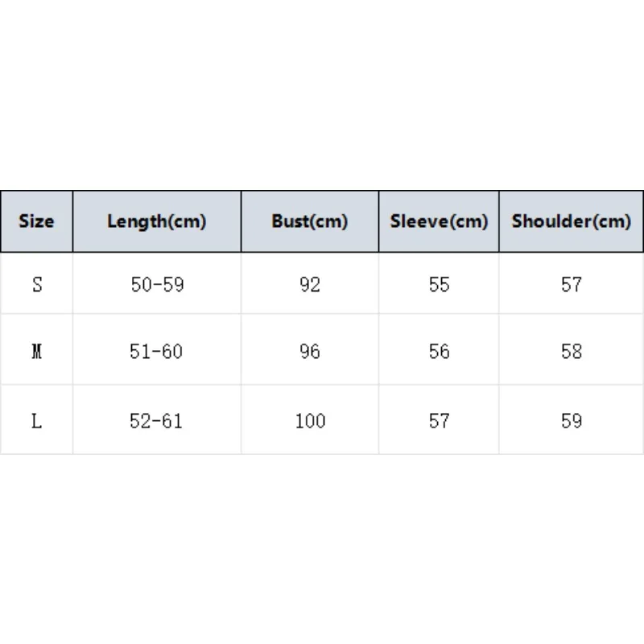Select the L size cell

point(36,420)
